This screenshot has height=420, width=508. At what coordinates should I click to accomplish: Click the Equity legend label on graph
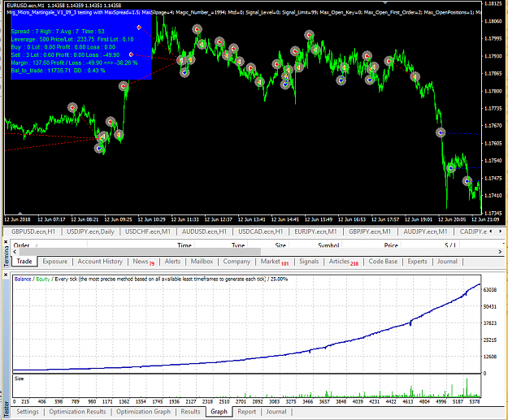tap(43, 279)
